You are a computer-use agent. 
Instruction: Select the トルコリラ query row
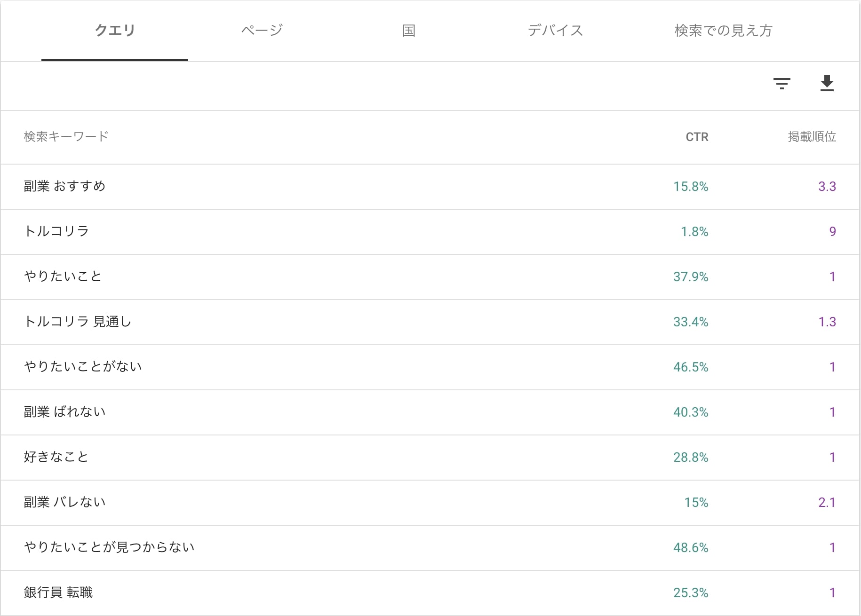56,231
